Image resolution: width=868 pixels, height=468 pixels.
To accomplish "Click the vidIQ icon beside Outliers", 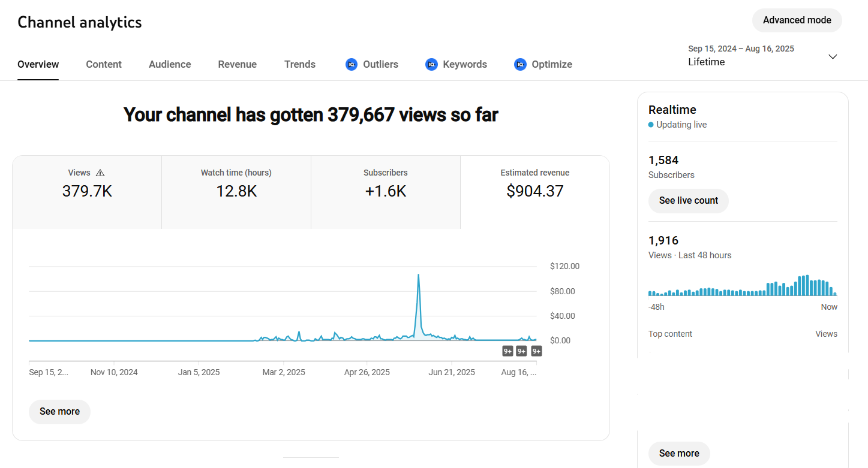I will 352,64.
